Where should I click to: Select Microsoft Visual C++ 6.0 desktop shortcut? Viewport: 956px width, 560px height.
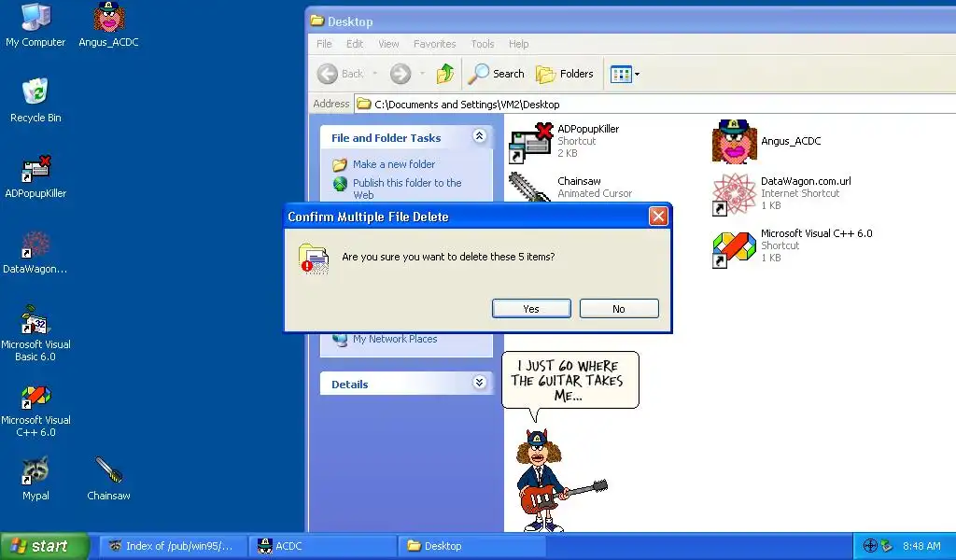coord(35,410)
